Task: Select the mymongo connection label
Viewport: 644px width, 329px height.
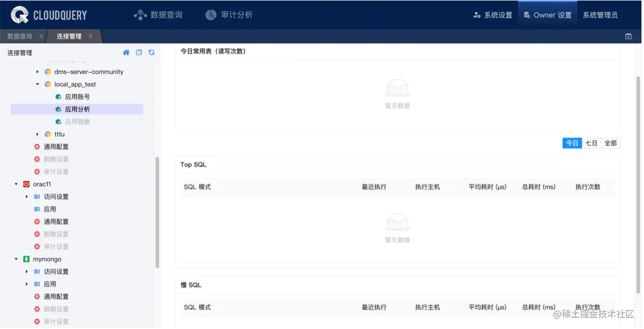Action: [x=47, y=259]
